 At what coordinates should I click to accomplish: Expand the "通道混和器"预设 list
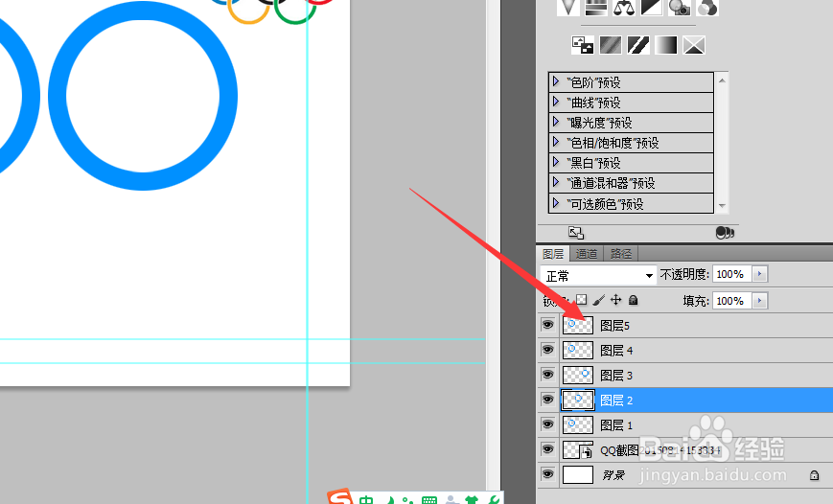[556, 182]
